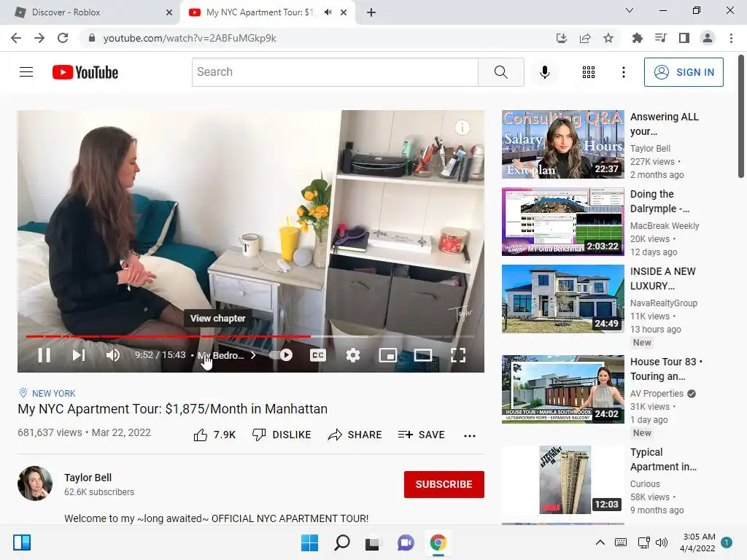Open Doing the Dalrymple video title
Image resolution: width=747 pixels, height=560 pixels.
tap(659, 201)
